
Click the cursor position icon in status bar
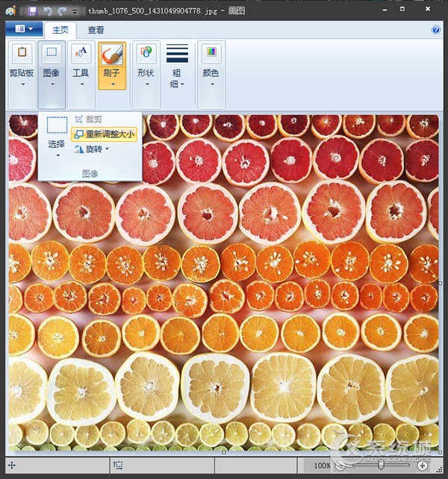(12, 466)
